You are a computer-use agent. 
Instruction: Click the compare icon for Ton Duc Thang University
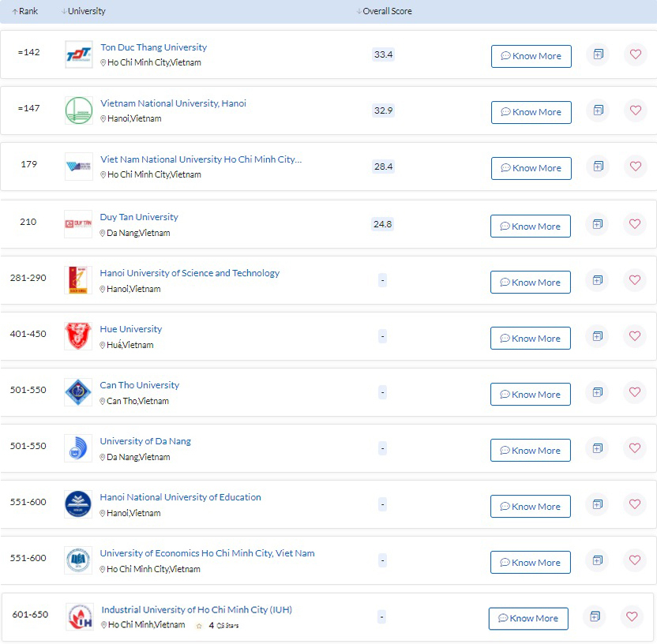point(598,54)
